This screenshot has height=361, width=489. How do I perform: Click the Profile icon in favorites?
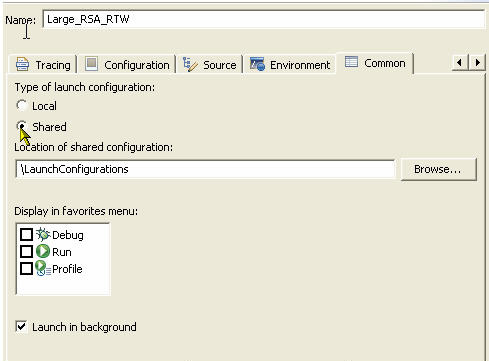point(43,268)
